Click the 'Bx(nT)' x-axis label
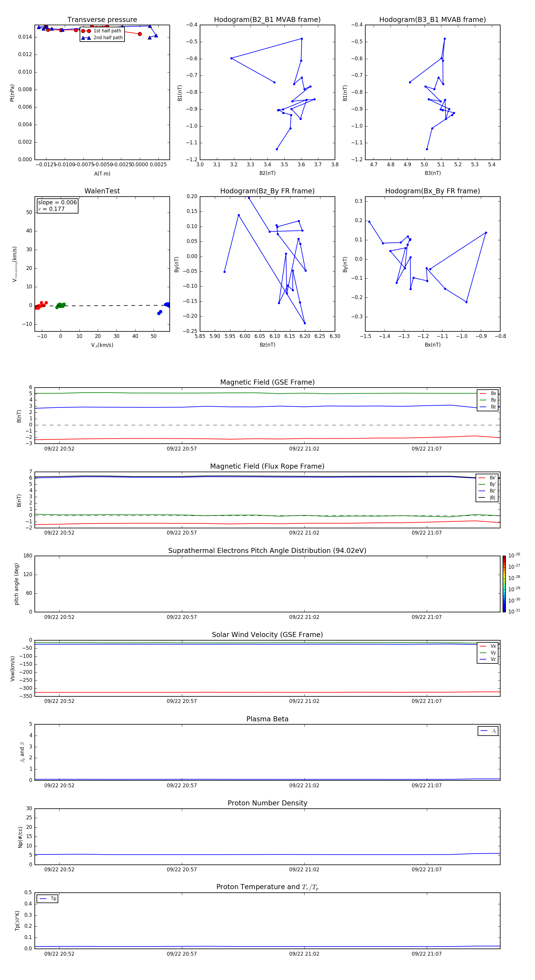Image resolution: width=535 pixels, height=980 pixels. click(x=432, y=345)
